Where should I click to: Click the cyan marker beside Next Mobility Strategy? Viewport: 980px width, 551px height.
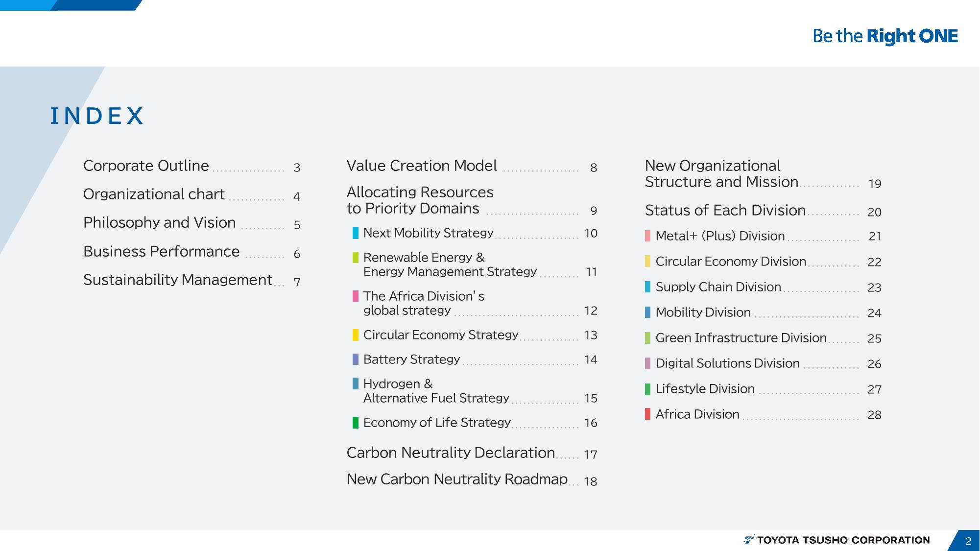pos(356,233)
